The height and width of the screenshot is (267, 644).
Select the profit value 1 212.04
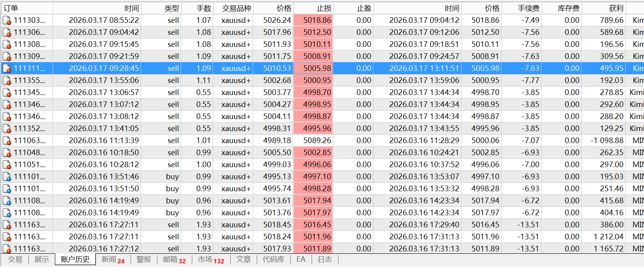point(608,237)
